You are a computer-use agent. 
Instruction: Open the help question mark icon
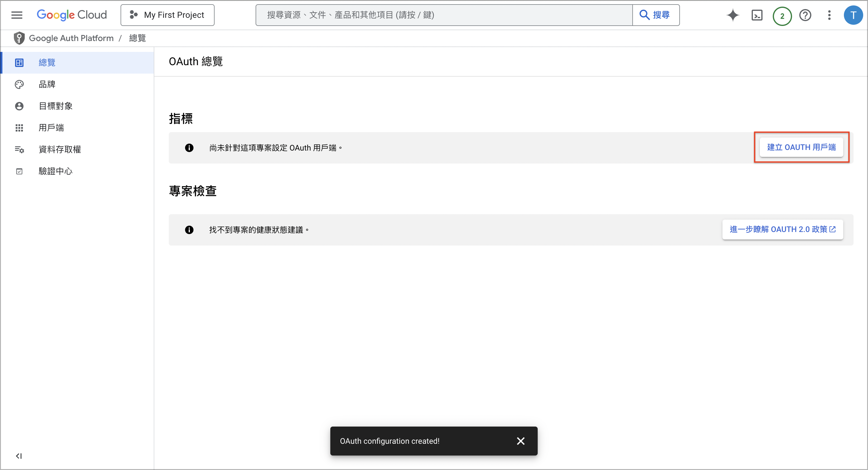coord(805,15)
